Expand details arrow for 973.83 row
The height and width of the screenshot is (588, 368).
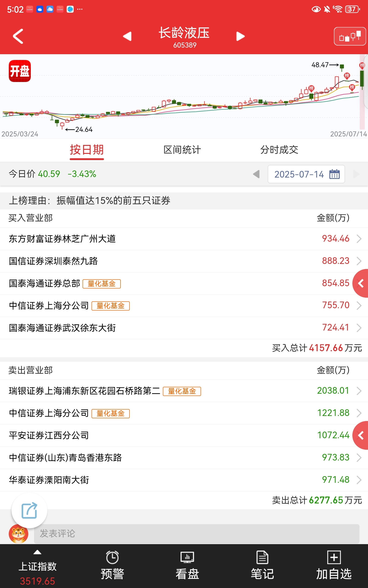(359, 458)
